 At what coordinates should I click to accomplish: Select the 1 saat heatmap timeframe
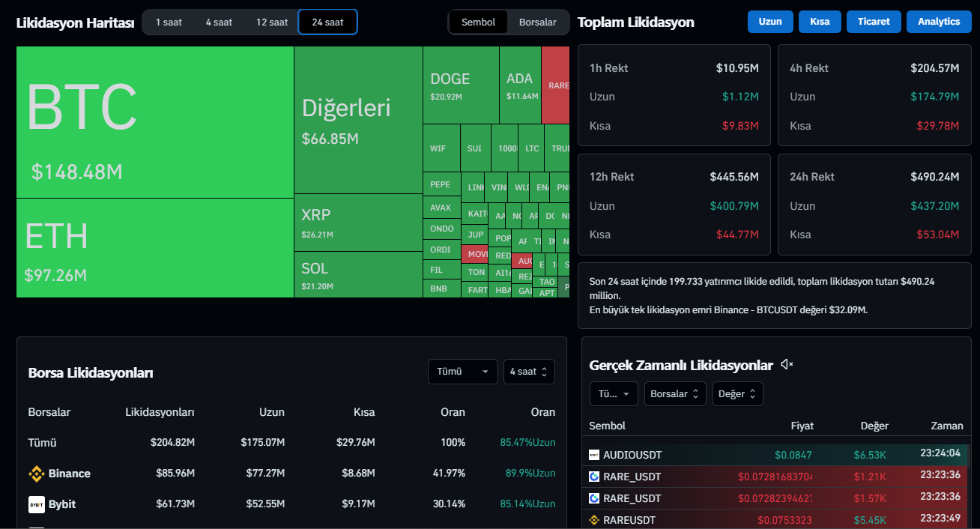(x=169, y=22)
